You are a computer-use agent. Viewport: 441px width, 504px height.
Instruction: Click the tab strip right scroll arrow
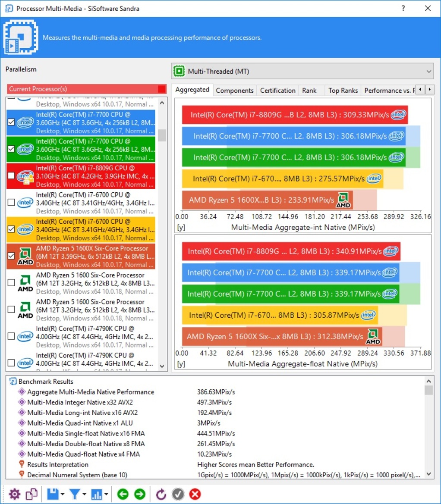430,90
